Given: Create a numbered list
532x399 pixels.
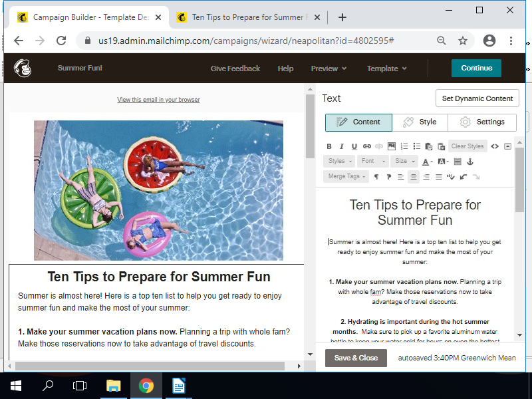Looking at the screenshot, I should [x=404, y=146].
